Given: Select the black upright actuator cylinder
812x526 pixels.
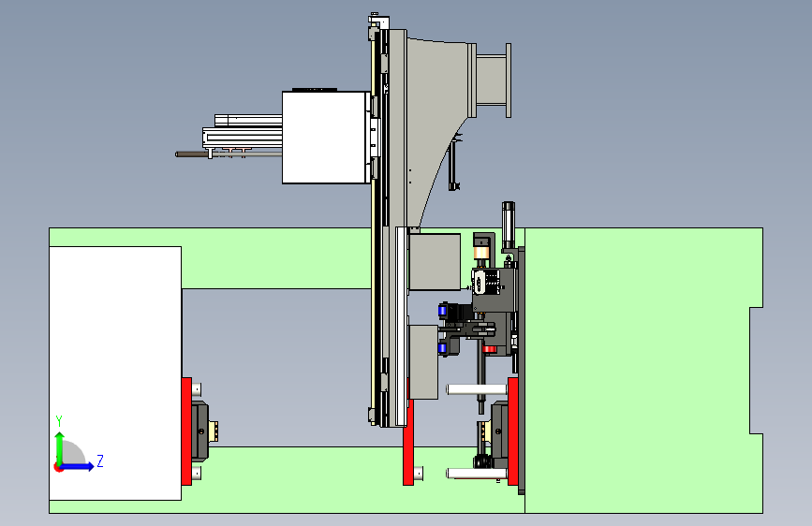Looking at the screenshot, I should tap(508, 225).
